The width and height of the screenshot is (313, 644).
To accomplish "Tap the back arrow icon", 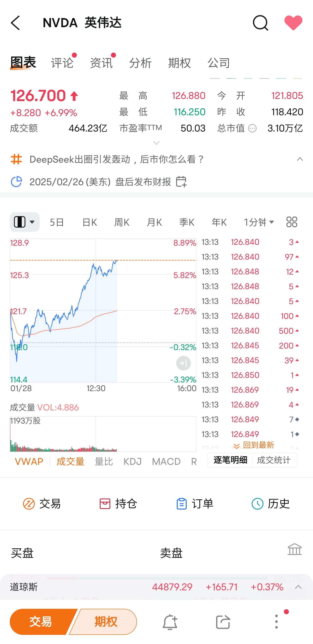I will coord(15,23).
